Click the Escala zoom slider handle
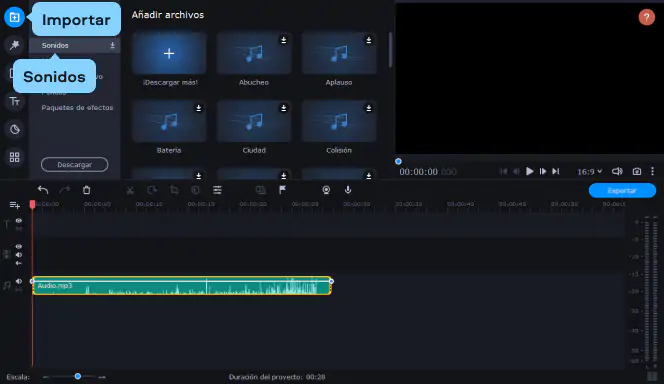Image resolution: width=664 pixels, height=384 pixels. 78,376
